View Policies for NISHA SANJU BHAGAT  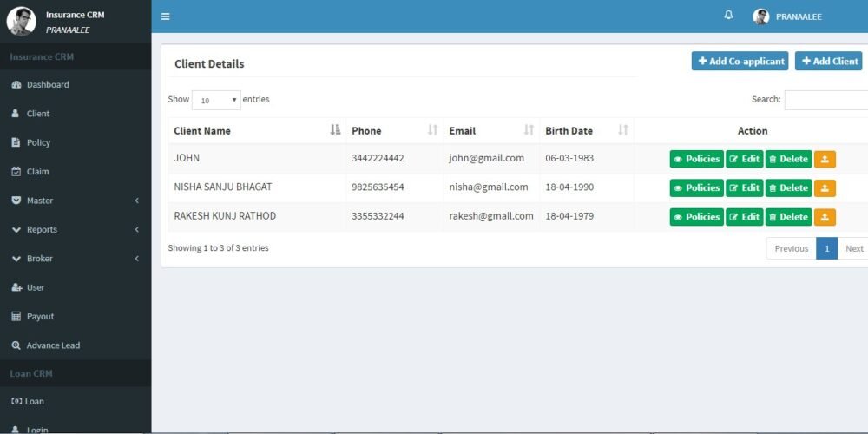[696, 187]
